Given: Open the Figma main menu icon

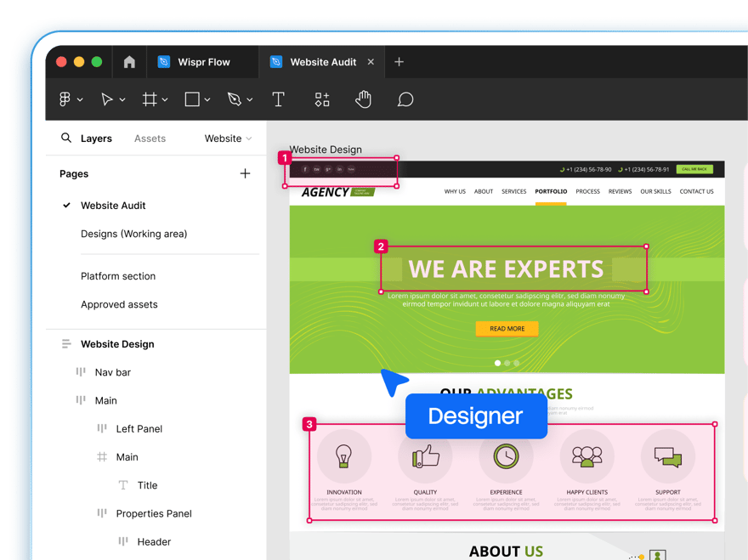Looking at the screenshot, I should pyautogui.click(x=65, y=99).
